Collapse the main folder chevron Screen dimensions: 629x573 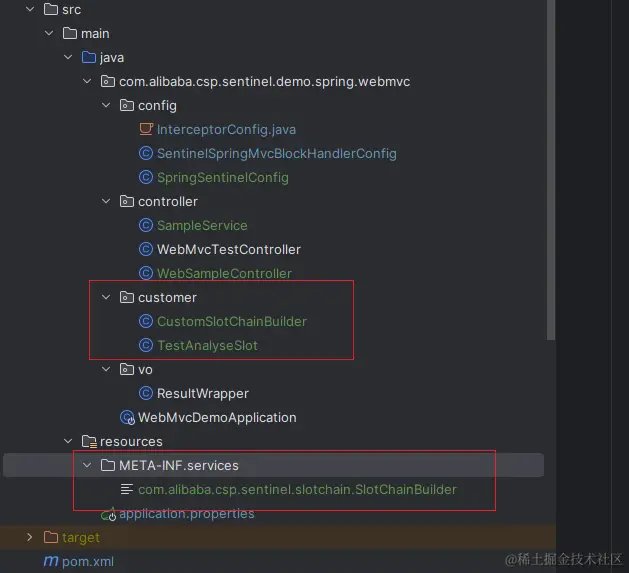point(49,33)
